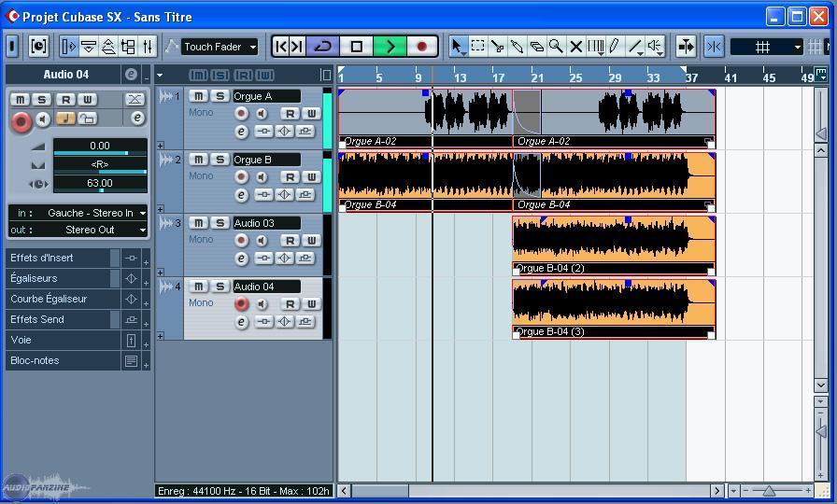The width and height of the screenshot is (837, 504).
Task: Open the Bloc-notes inspector tab
Action: click(63, 360)
